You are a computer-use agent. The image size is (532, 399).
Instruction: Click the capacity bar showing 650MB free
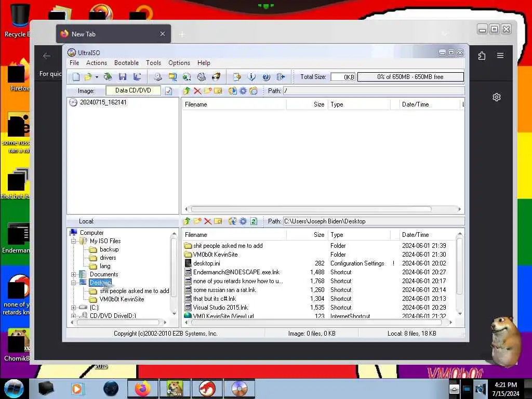[x=410, y=77]
